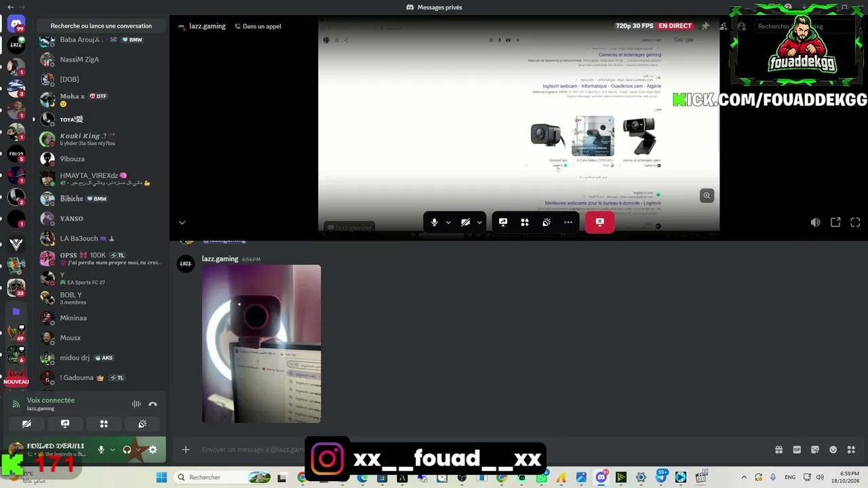Enter fullscreen mode for the stream

coord(855,222)
